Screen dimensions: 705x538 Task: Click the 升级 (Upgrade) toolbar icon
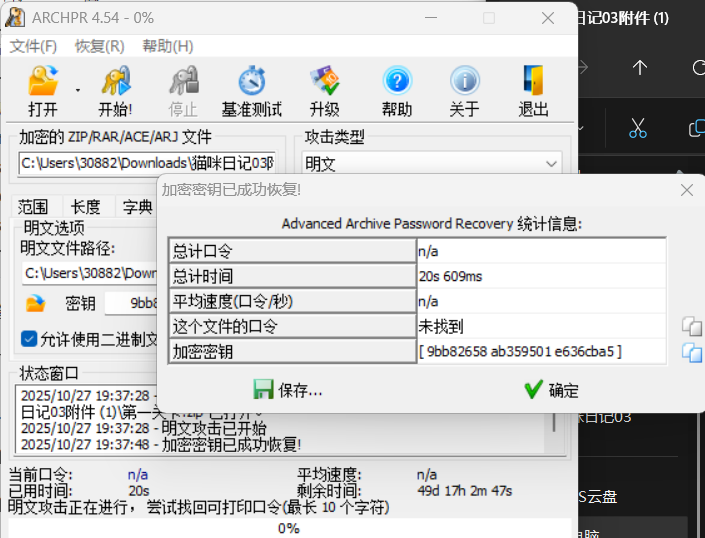324,82
